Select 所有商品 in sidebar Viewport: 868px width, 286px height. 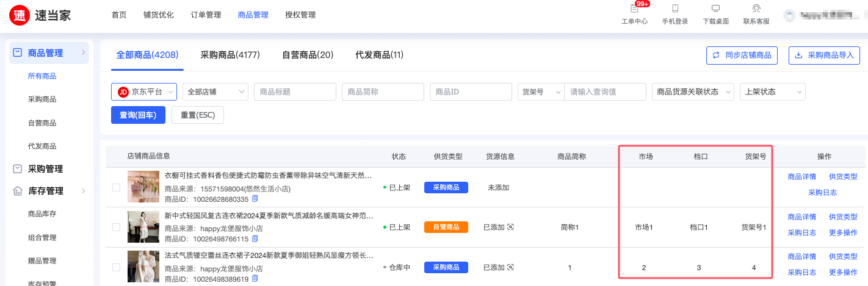point(42,76)
